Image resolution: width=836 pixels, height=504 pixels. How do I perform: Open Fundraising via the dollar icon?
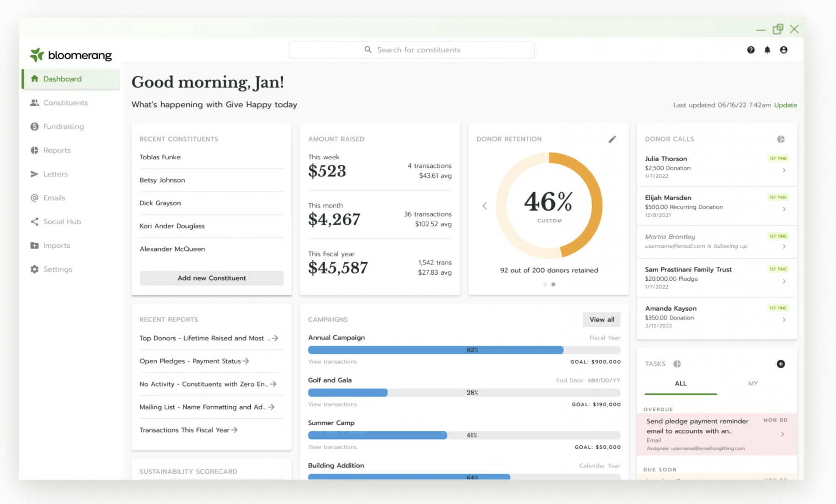pos(34,126)
